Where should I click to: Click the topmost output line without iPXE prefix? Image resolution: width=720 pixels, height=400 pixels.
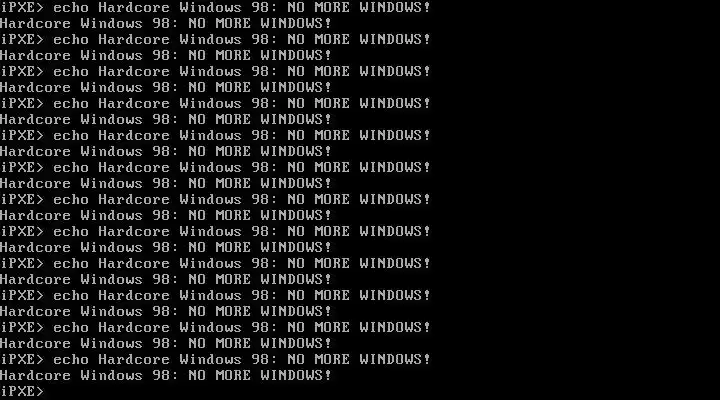pos(166,23)
